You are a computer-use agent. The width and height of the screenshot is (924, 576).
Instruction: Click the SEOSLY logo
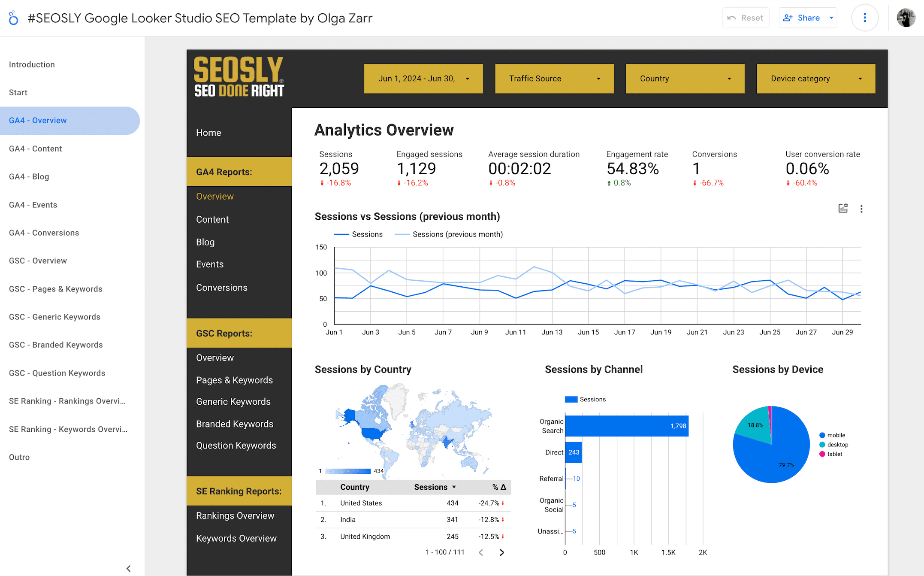(239, 77)
